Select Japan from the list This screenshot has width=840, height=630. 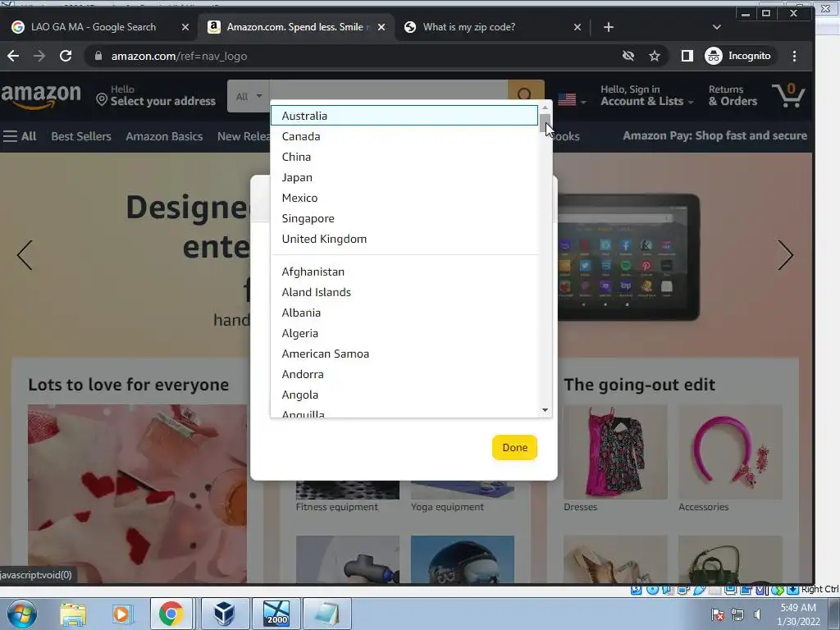point(404,177)
